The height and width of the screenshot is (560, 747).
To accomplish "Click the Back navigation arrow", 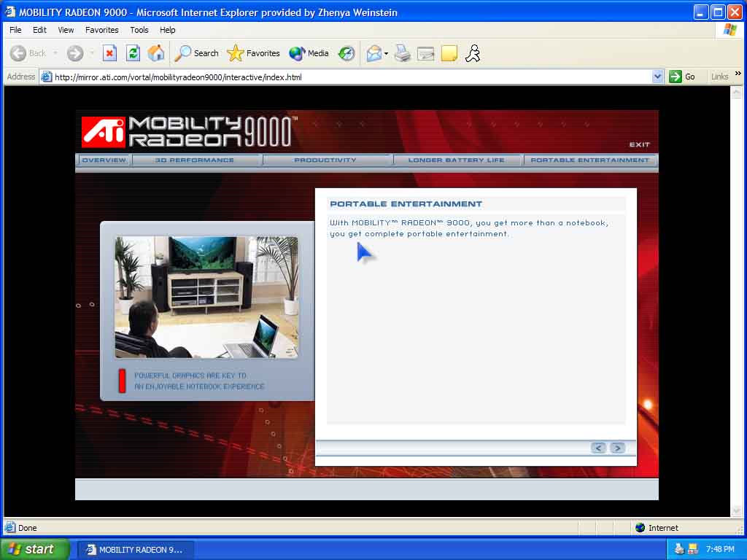I will pyautogui.click(x=18, y=53).
